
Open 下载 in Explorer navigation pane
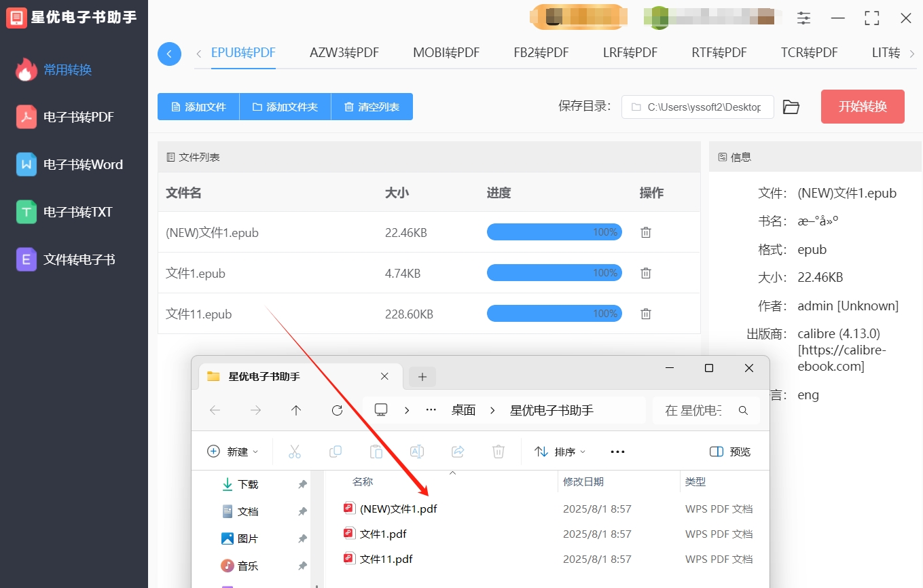(240, 484)
